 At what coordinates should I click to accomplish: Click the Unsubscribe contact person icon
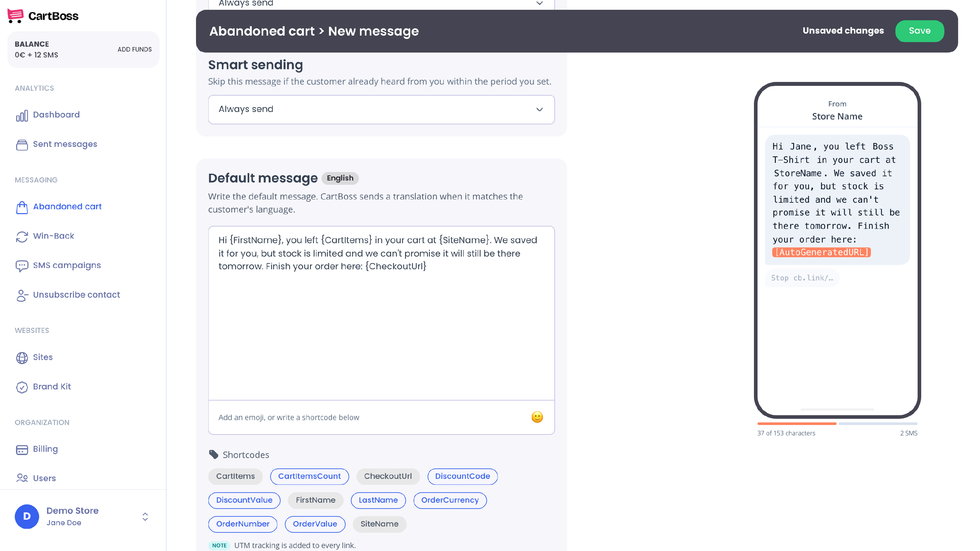point(22,295)
